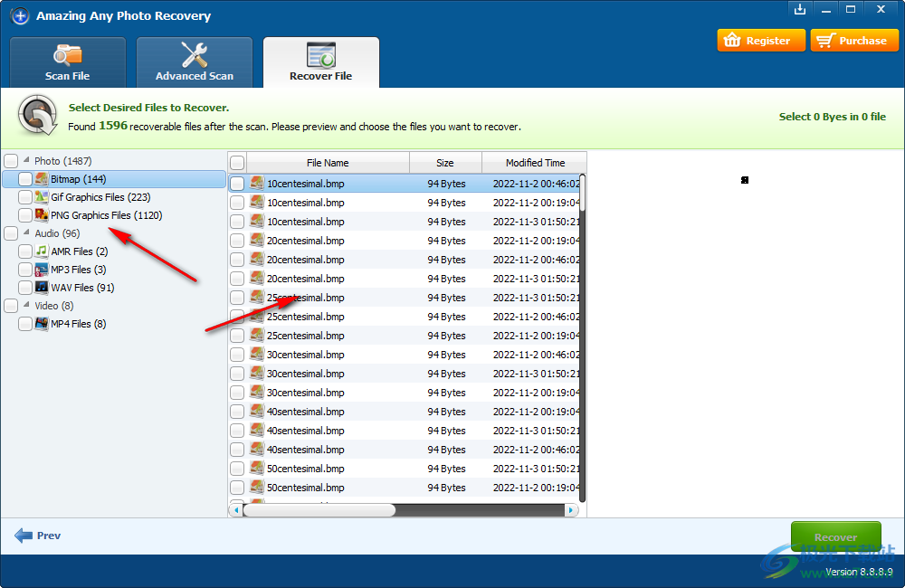Collapse the Audio category tree
Image resolution: width=905 pixels, height=588 pixels.
(26, 233)
